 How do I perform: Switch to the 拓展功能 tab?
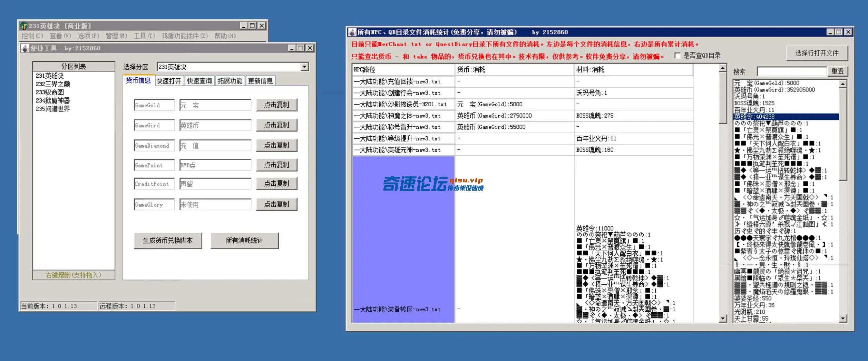tap(230, 81)
